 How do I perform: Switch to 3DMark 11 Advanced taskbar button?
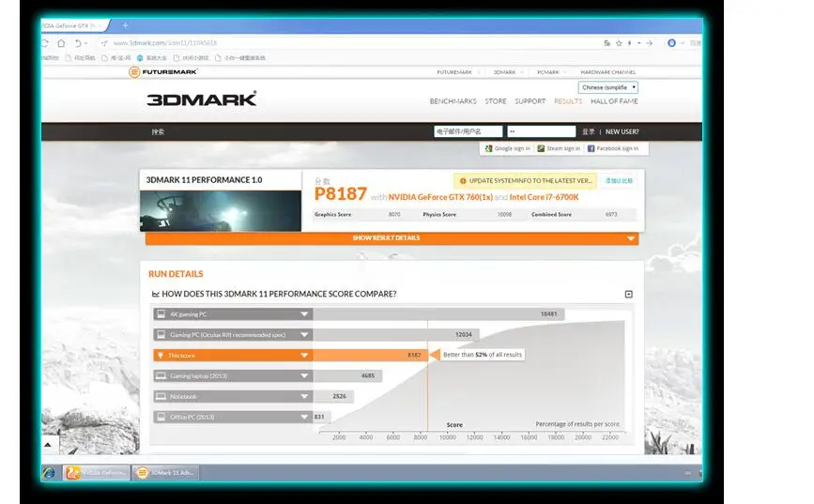(165, 472)
